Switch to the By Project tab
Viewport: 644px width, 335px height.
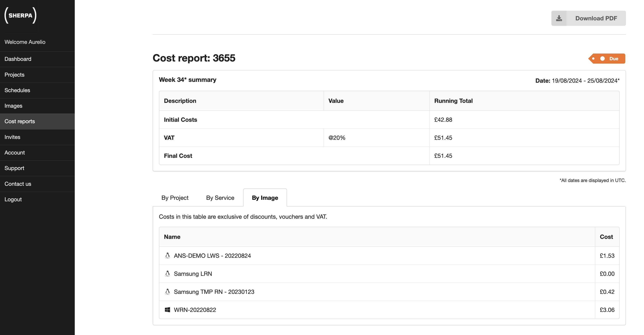[175, 198]
